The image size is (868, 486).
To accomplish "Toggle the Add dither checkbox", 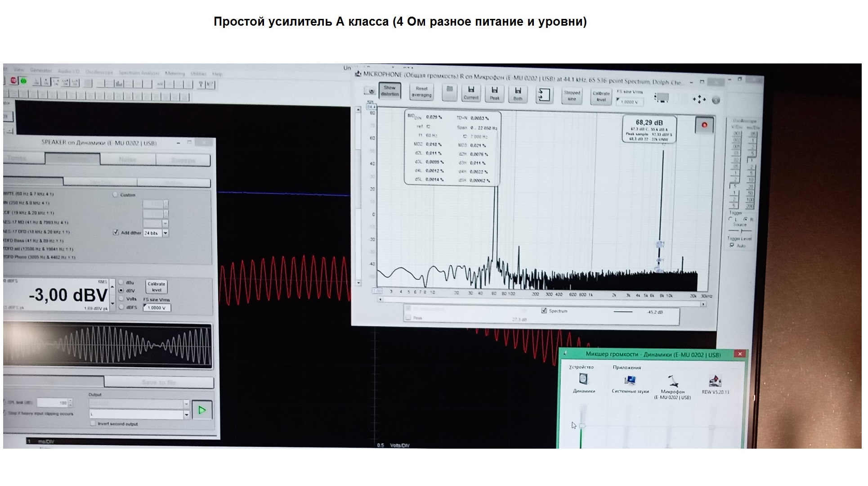I will coord(116,233).
